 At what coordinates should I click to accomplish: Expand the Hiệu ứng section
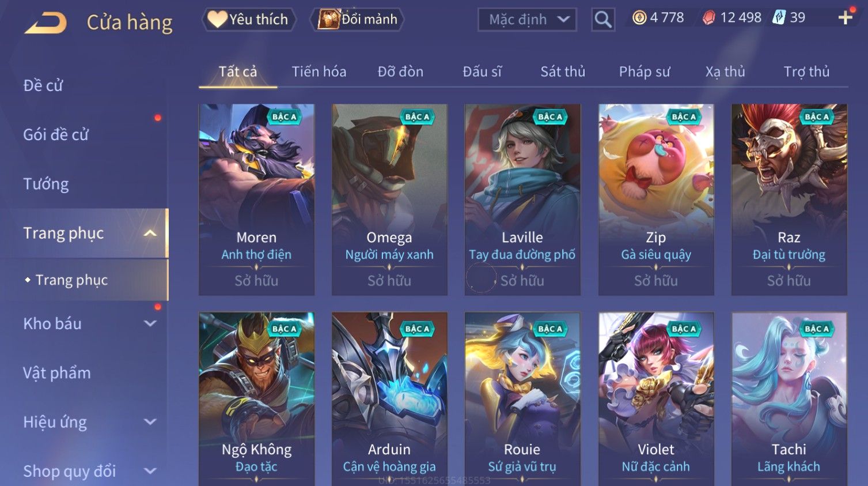click(x=150, y=422)
